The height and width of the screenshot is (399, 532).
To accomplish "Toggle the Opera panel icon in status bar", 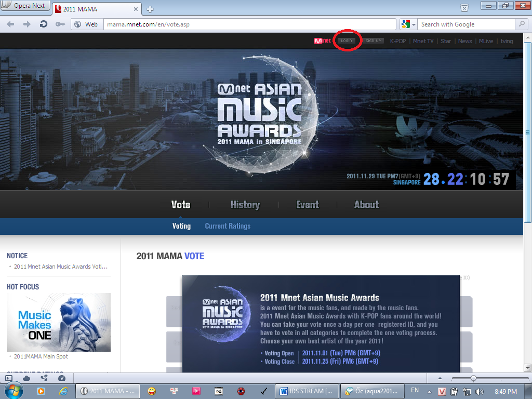I will point(9,378).
